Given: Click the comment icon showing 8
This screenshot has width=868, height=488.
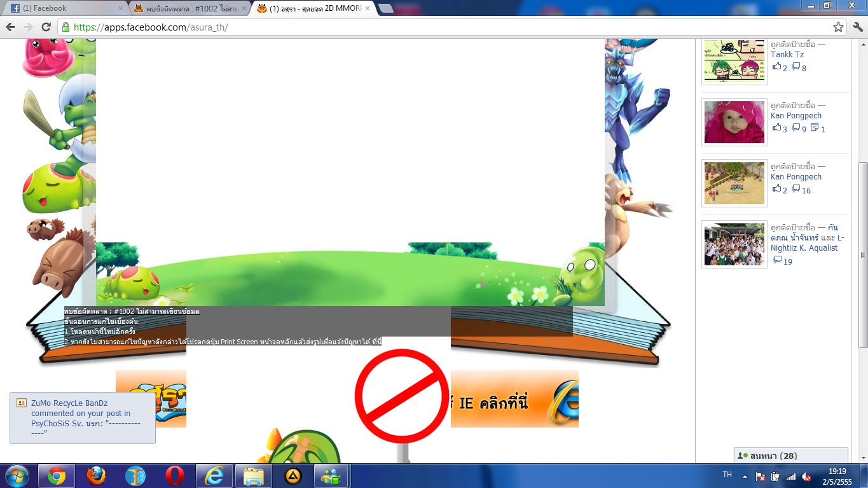Looking at the screenshot, I should coord(796,67).
